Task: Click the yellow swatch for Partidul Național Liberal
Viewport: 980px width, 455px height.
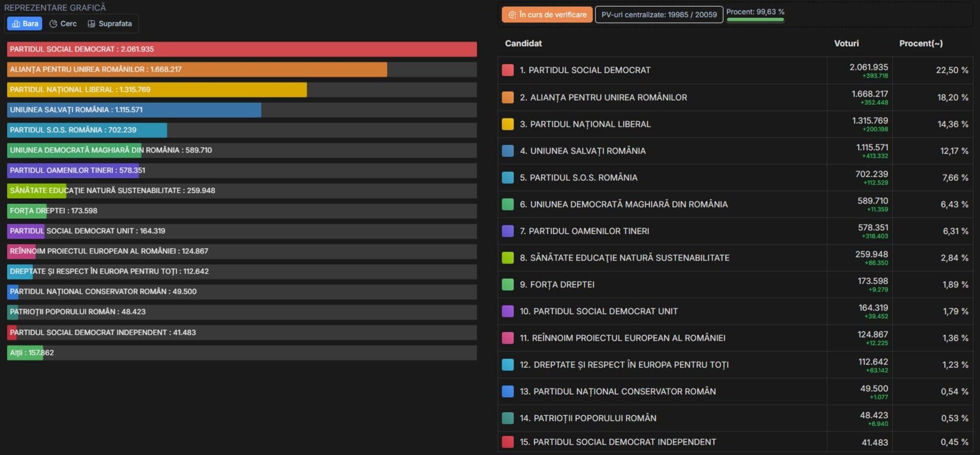Action: point(507,124)
